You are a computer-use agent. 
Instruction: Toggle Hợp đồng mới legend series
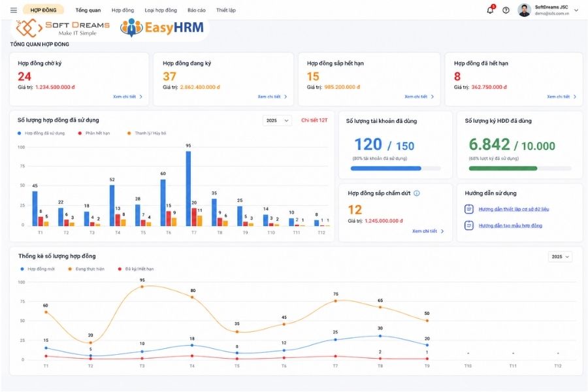(x=37, y=269)
